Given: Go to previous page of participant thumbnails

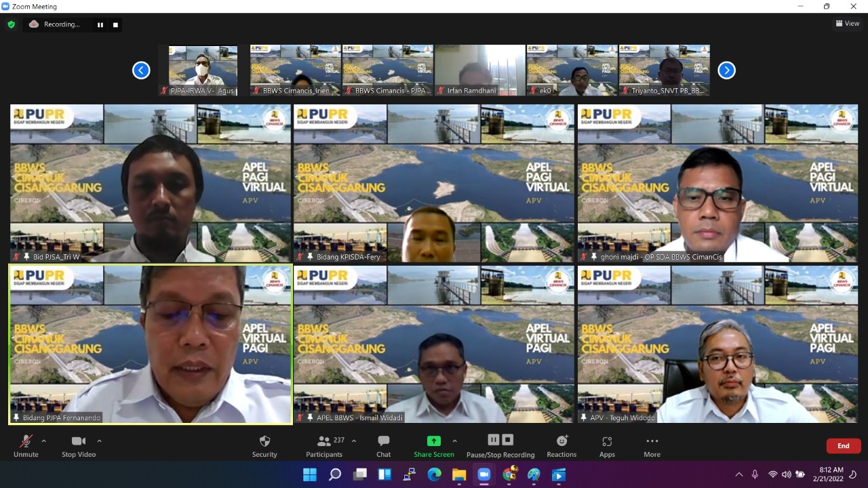Looking at the screenshot, I should point(141,70).
